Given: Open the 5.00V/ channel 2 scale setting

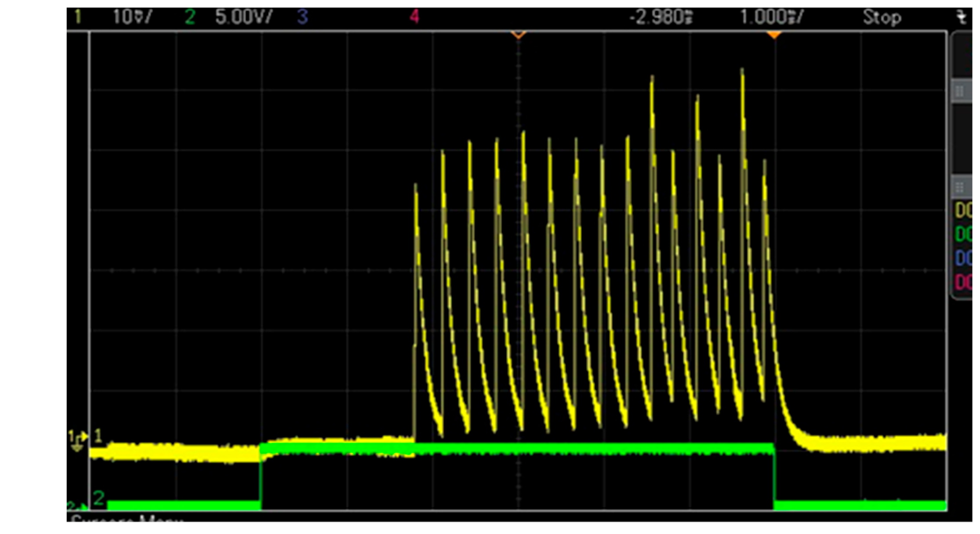Looking at the screenshot, I should click(244, 17).
